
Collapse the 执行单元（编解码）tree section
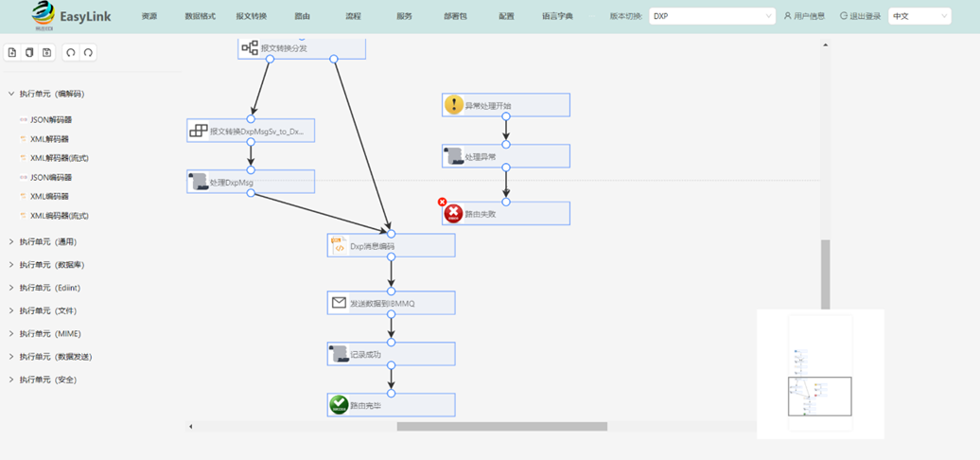click(x=11, y=94)
